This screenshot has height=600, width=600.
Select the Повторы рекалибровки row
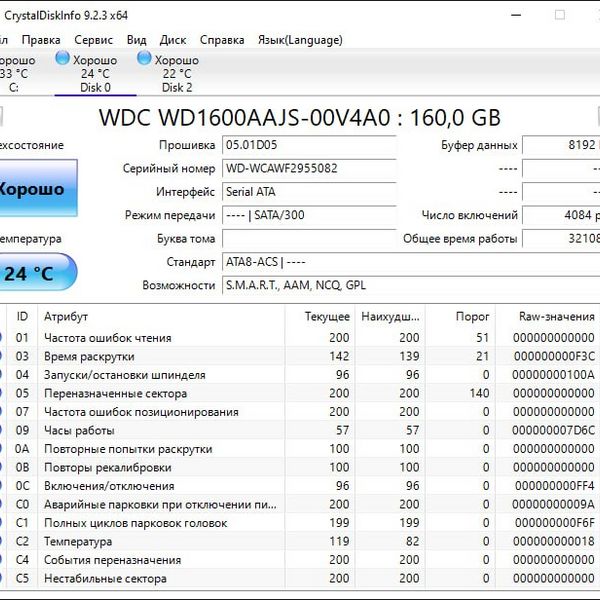300,467
